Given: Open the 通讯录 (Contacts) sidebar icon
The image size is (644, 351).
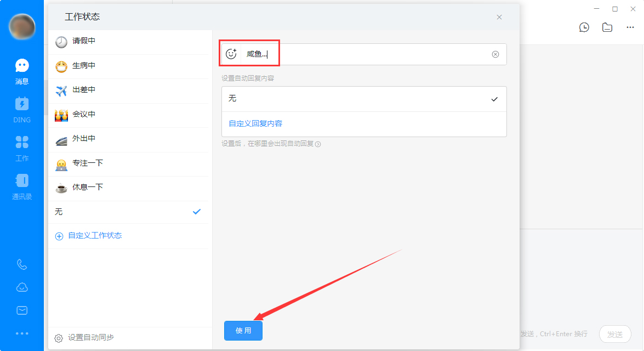Looking at the screenshot, I should (x=21, y=185).
